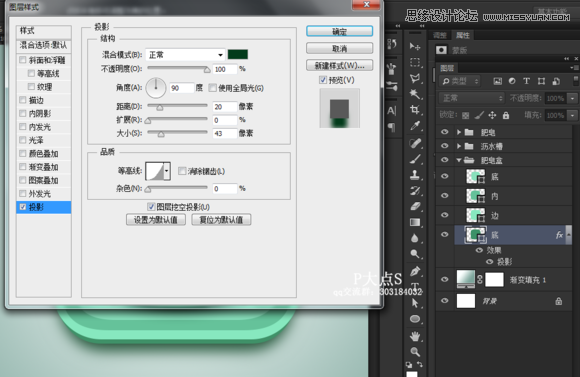
Task: Select the Blur tool droplet icon
Action: click(x=415, y=238)
